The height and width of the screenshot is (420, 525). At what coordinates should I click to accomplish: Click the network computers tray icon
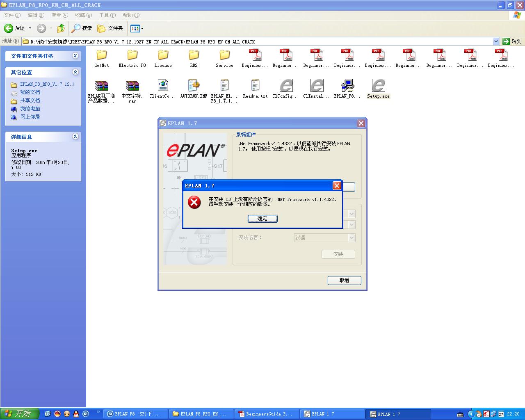pos(493,414)
